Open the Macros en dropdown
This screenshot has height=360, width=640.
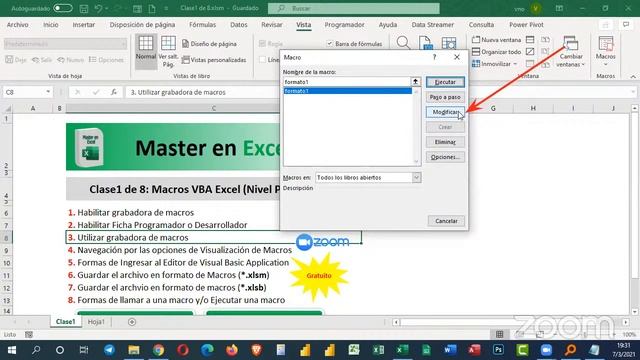tap(416, 178)
